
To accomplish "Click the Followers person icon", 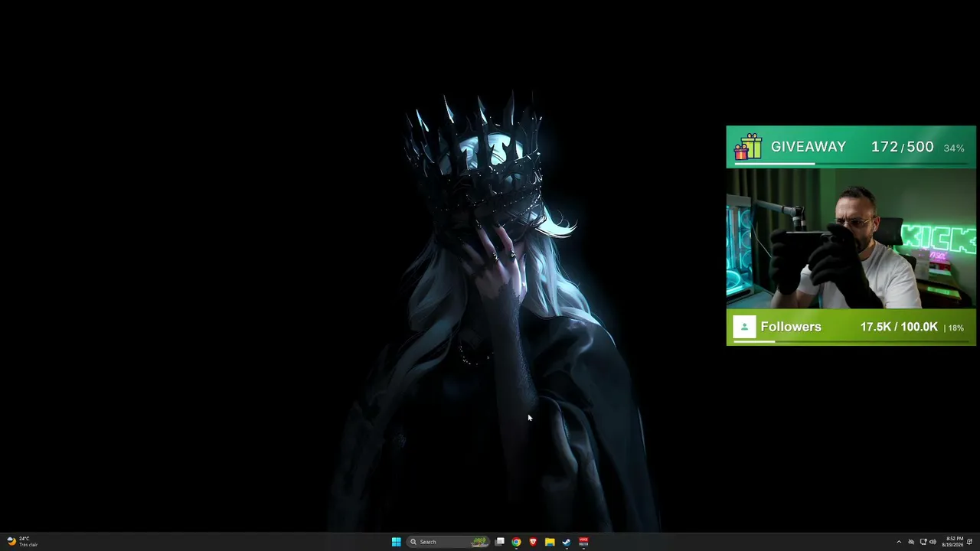I will coord(744,327).
